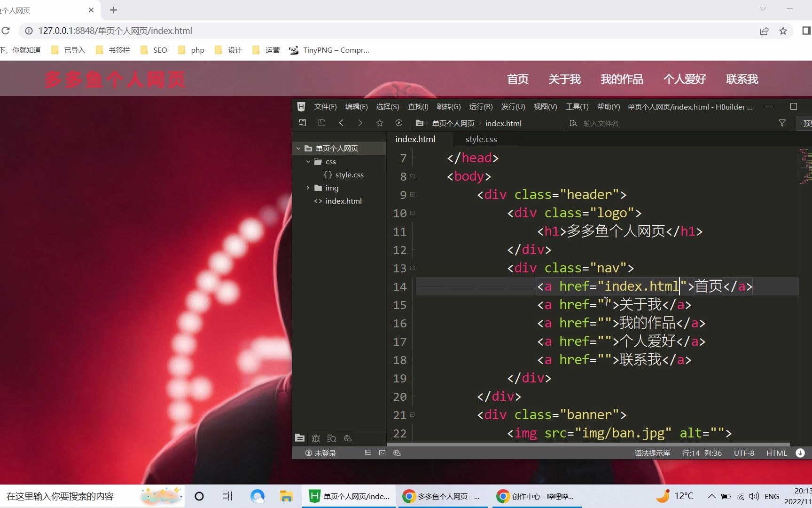Click the HBuilder logo icon in title bar
Image resolution: width=812 pixels, height=508 pixels.
click(302, 107)
